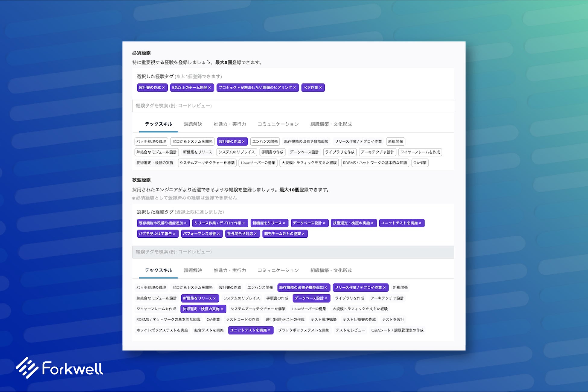Remove the 開発チーム外との協業 selected tag
Screen dimensions: 588x392
click(303, 234)
